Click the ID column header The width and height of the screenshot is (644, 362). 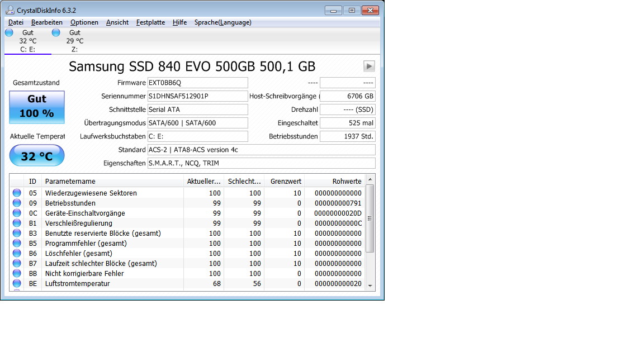pos(33,182)
